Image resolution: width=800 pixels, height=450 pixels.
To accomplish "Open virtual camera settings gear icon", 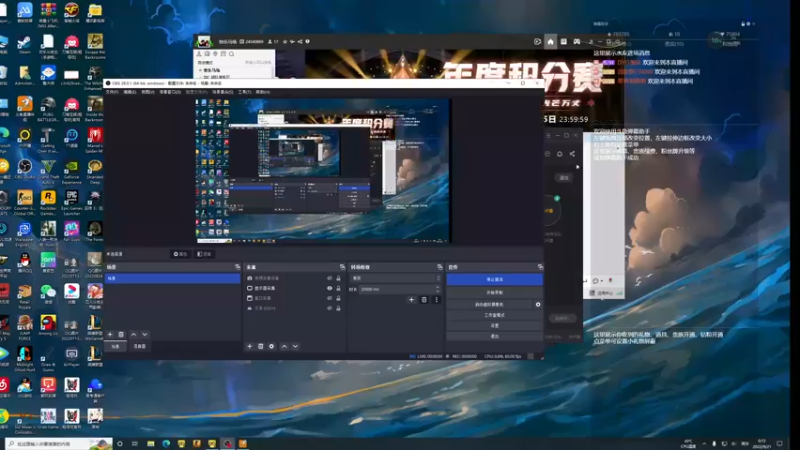I will coord(538,305).
